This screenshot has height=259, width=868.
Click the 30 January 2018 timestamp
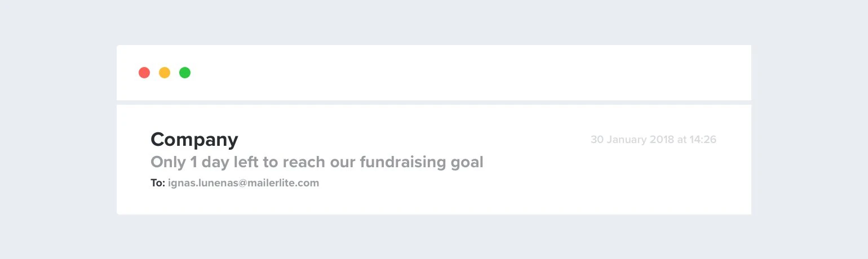coord(653,140)
